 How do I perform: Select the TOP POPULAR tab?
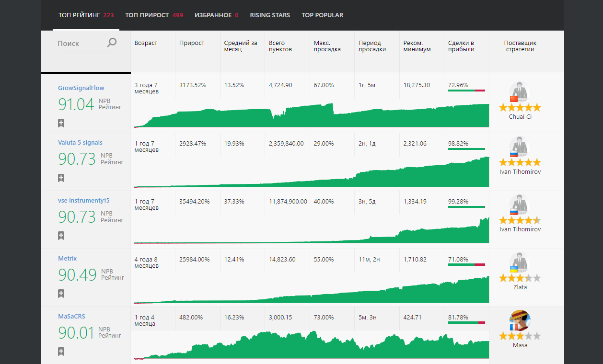click(x=322, y=15)
